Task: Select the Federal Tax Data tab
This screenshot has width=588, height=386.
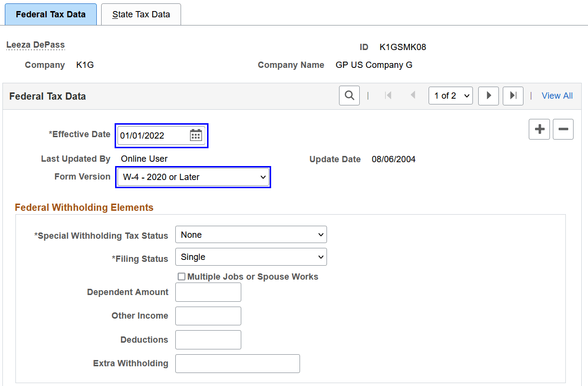Action: (51, 14)
